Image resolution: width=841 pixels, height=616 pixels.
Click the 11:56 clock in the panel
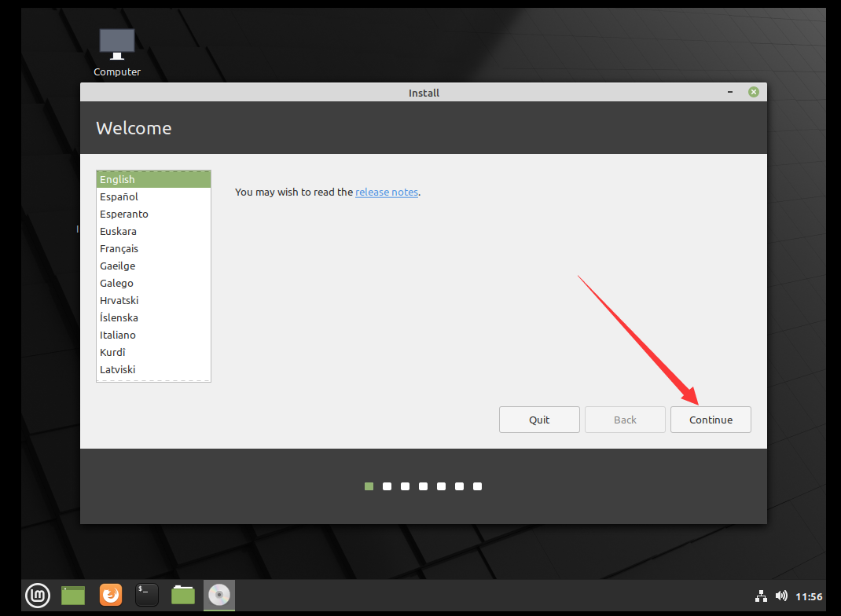click(x=809, y=596)
